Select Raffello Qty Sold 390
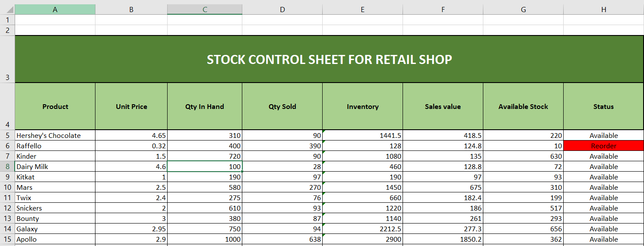 click(282, 146)
